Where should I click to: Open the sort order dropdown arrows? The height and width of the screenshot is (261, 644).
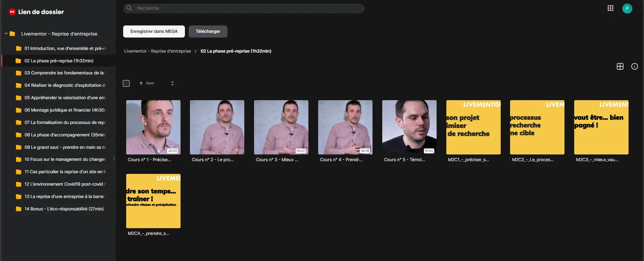pos(172,83)
